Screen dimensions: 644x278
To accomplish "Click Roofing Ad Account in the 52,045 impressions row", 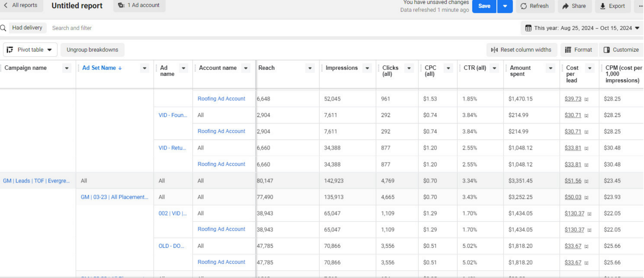I will point(221,99).
